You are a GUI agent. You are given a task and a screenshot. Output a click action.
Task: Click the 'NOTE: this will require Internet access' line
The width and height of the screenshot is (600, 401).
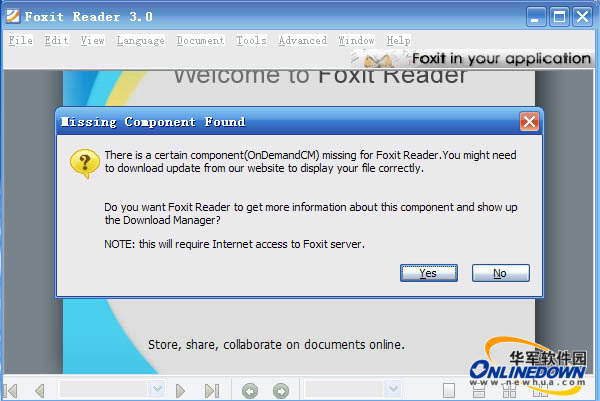click(x=234, y=244)
